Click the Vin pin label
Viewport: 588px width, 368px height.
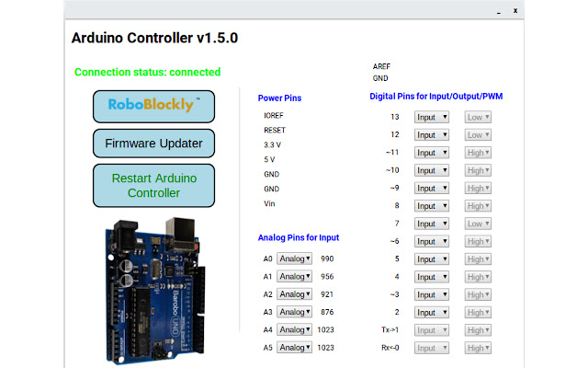tap(269, 203)
